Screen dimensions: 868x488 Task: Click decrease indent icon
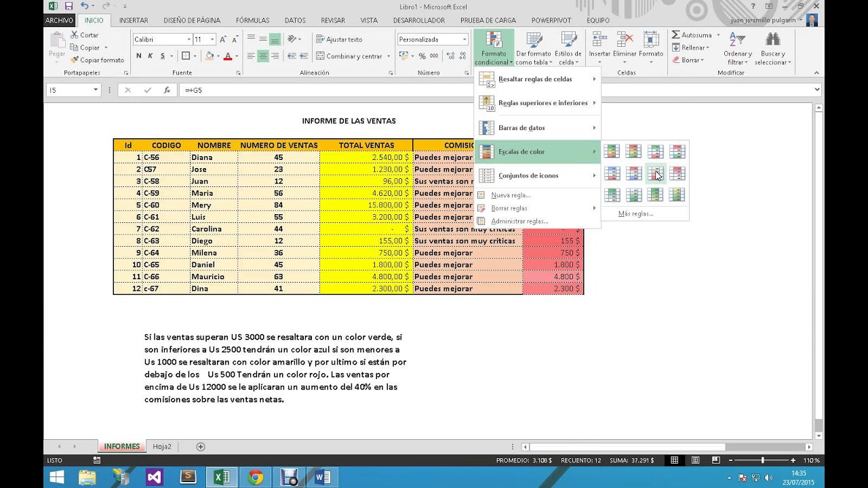pyautogui.click(x=292, y=56)
